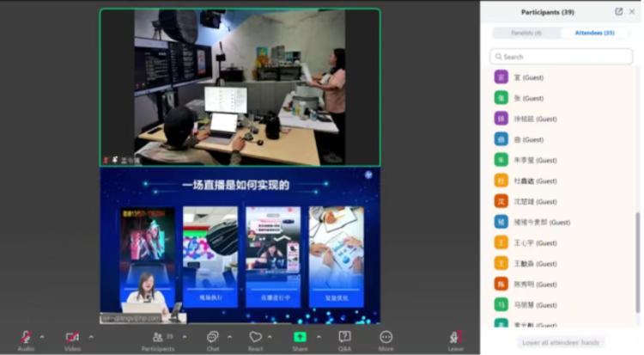
Task: Expand video options arrow next to Video
Action: [88, 336]
